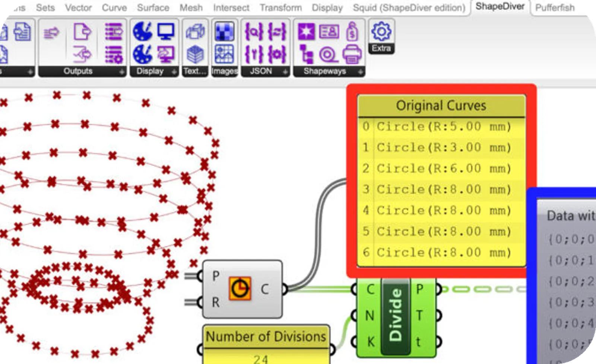Switch to the Pufferfish tab
Viewport: 596px width, 364px height.
click(x=555, y=7)
